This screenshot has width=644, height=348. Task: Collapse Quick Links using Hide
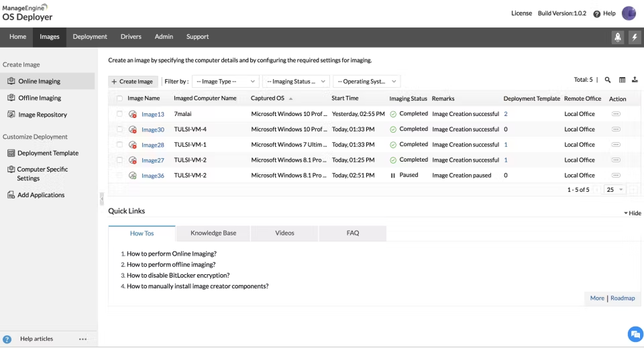(x=633, y=213)
